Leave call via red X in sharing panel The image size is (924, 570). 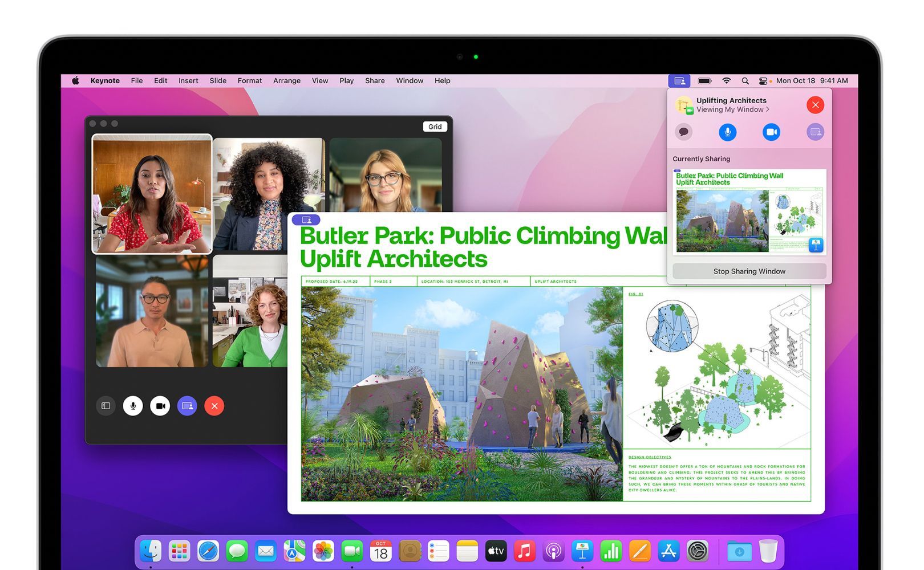815,105
